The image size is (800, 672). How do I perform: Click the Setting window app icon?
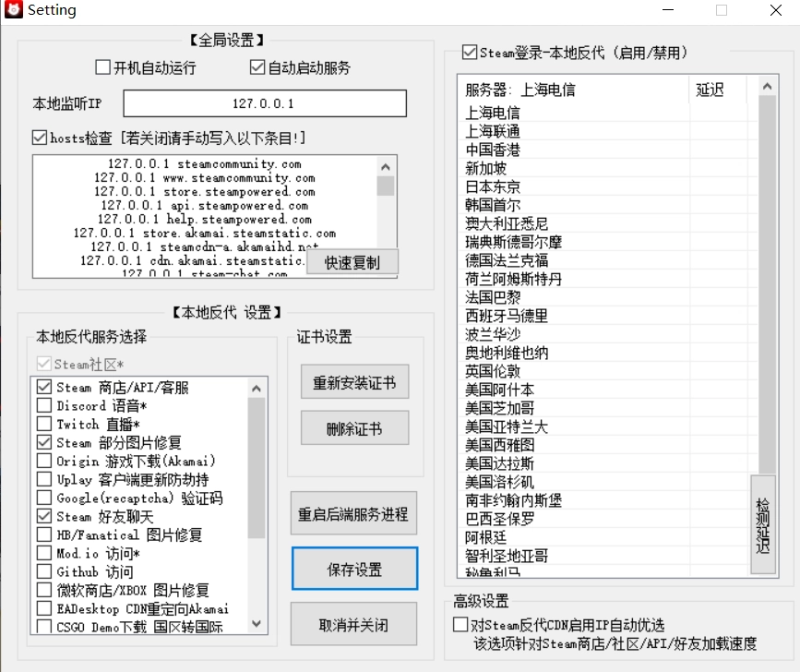pos(14,10)
